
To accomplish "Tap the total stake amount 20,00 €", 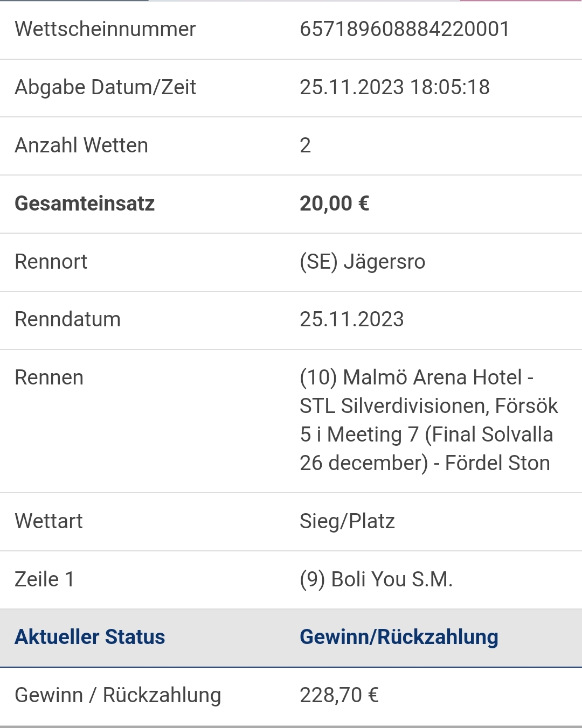I will click(334, 204).
